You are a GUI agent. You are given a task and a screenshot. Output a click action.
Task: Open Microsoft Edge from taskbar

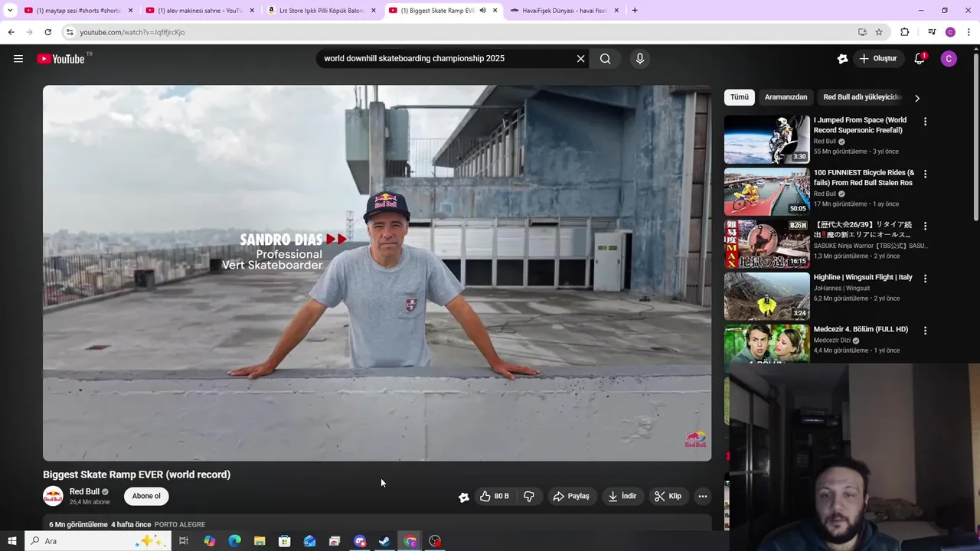(x=234, y=541)
